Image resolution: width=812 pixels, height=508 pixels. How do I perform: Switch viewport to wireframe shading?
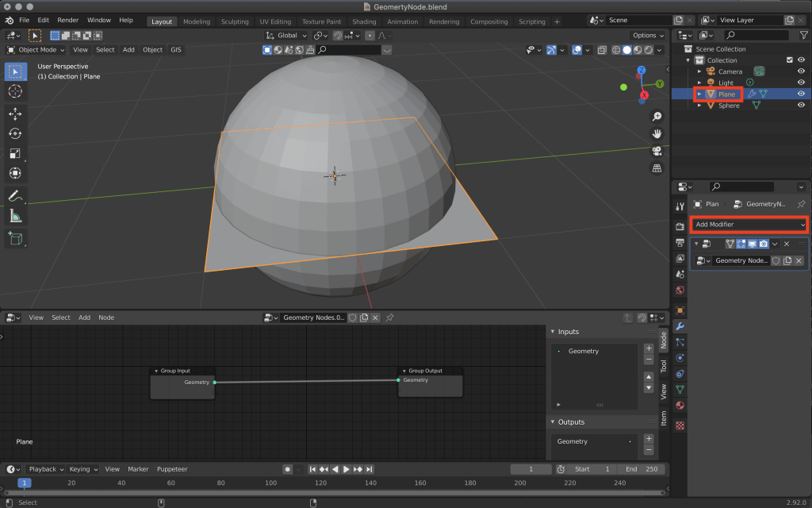click(616, 50)
